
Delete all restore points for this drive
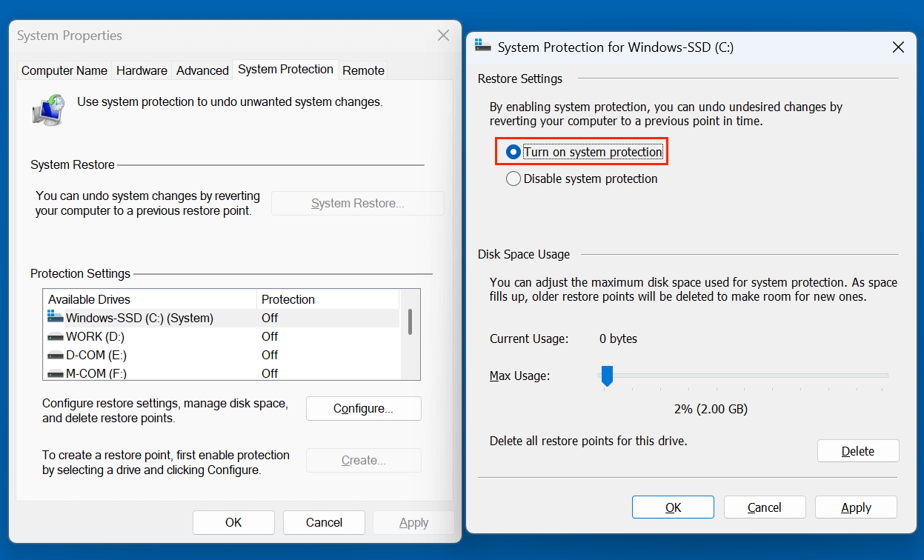coord(857,450)
